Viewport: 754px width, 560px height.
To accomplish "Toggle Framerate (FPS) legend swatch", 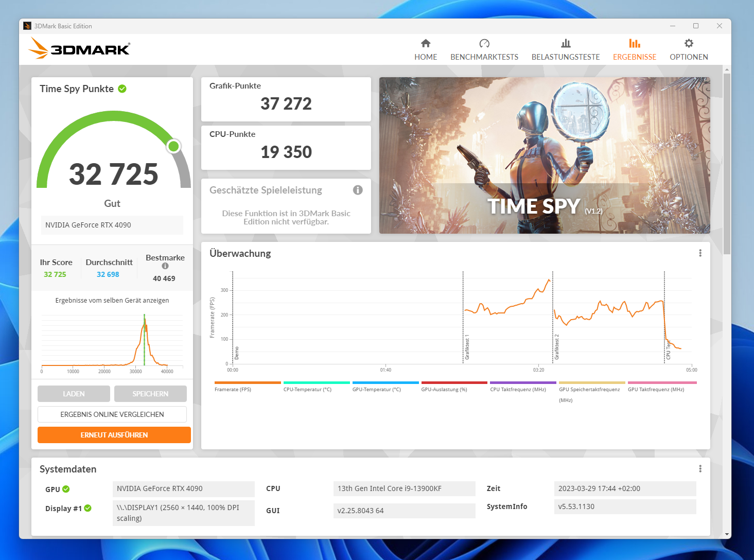I will point(248,383).
